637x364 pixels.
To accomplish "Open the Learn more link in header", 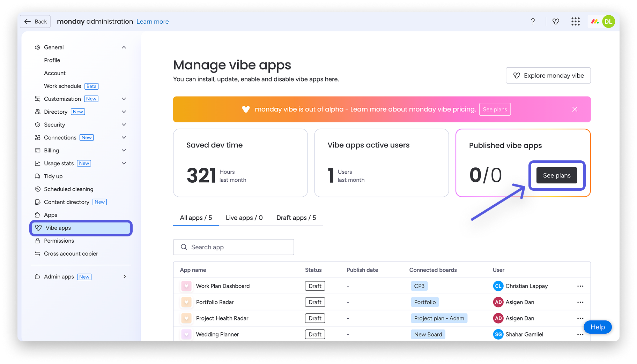I will pyautogui.click(x=153, y=21).
